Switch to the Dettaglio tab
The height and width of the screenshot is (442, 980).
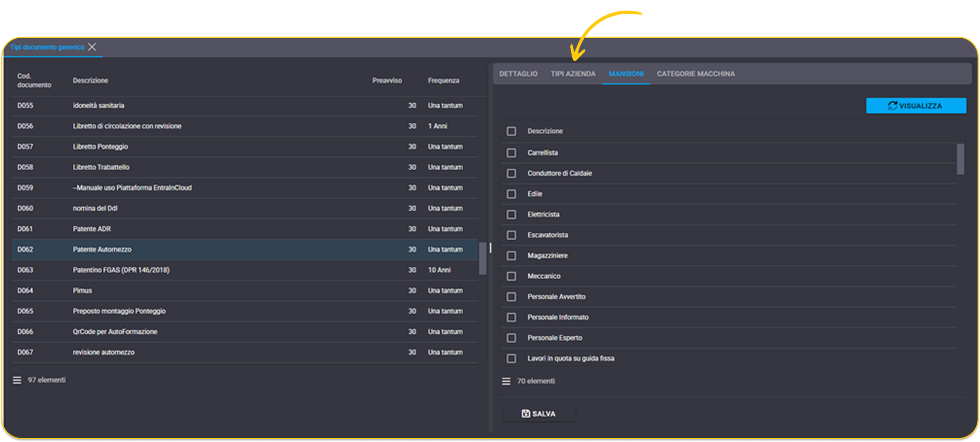[x=518, y=74]
